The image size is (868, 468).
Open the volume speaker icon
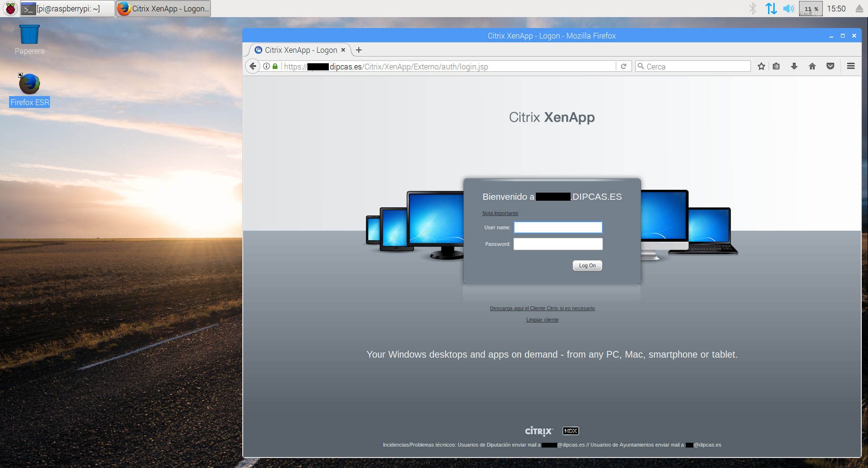[789, 9]
